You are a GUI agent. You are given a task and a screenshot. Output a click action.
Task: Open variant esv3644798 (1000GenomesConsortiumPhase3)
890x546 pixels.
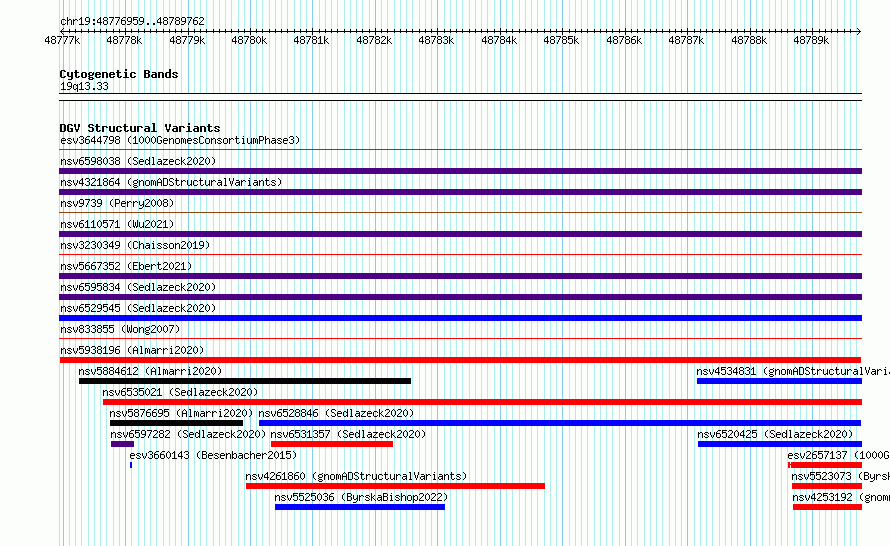tap(180, 140)
